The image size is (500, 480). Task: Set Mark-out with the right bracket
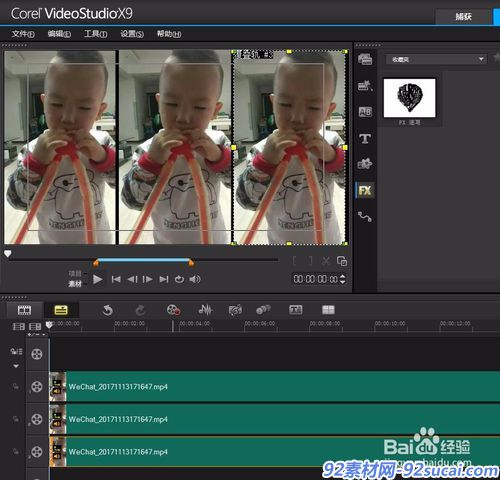310,261
